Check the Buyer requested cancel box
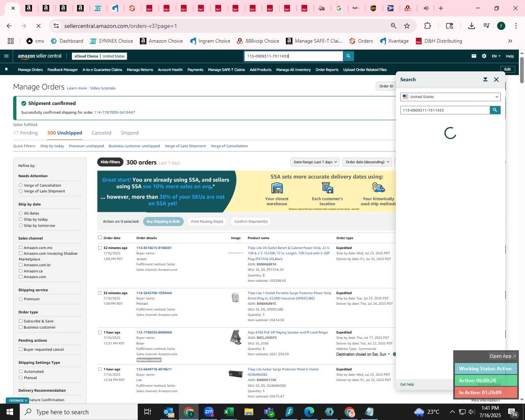This screenshot has height=420, width=525. click(x=21, y=349)
